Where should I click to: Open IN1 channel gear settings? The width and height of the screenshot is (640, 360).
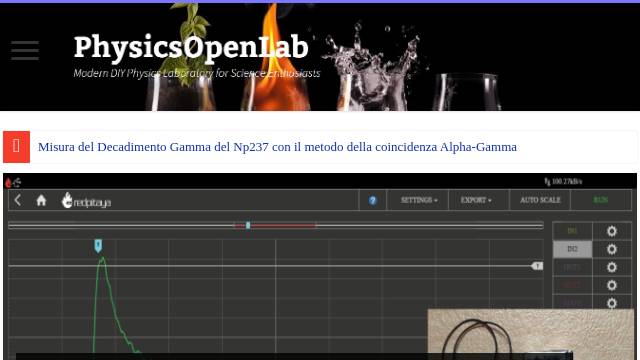pyautogui.click(x=611, y=231)
